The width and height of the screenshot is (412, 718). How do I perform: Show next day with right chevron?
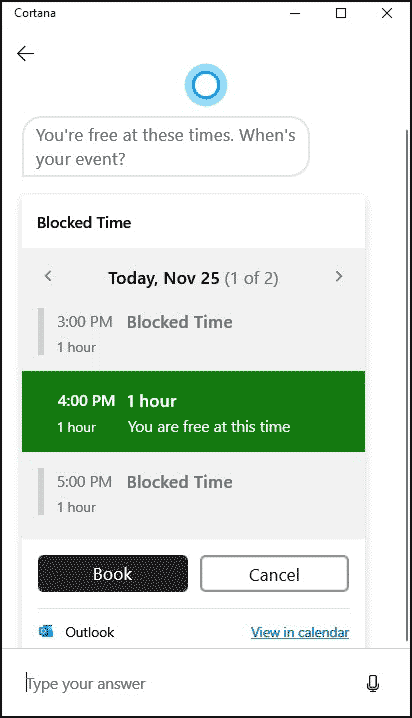339,277
